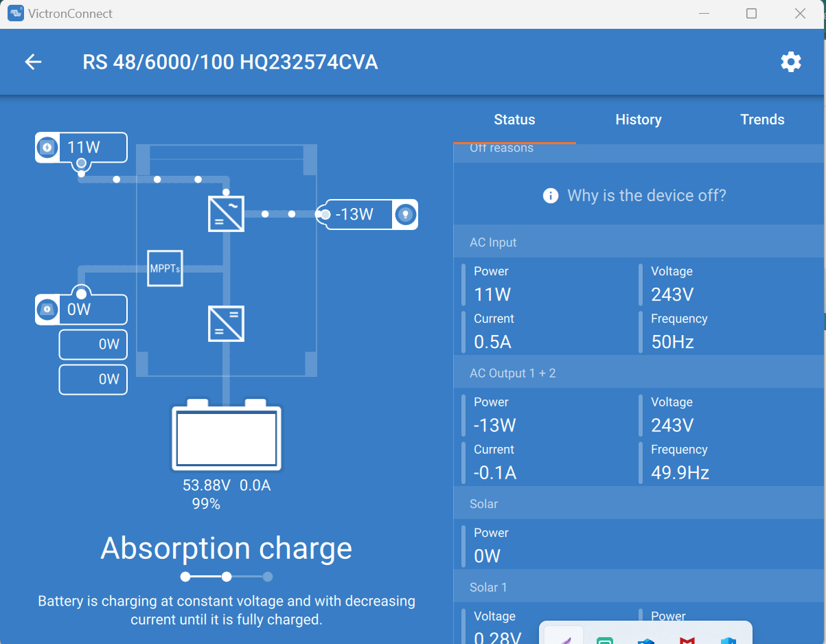Click the AC input grid icon beside 11W
Viewport: 826px width, 644px height.
(47, 147)
